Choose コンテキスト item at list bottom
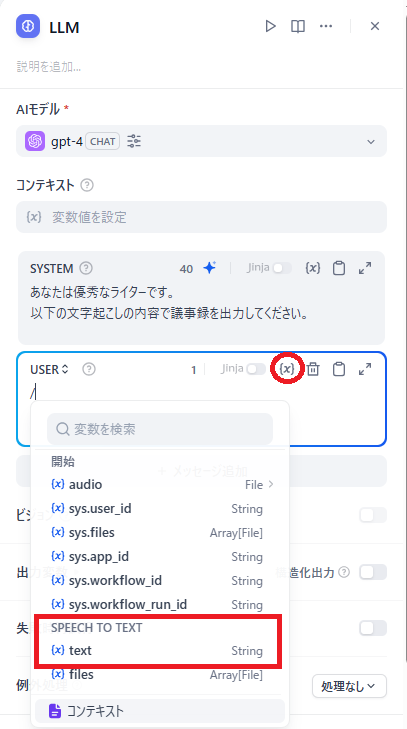The image size is (407, 729). pyautogui.click(x=160, y=711)
